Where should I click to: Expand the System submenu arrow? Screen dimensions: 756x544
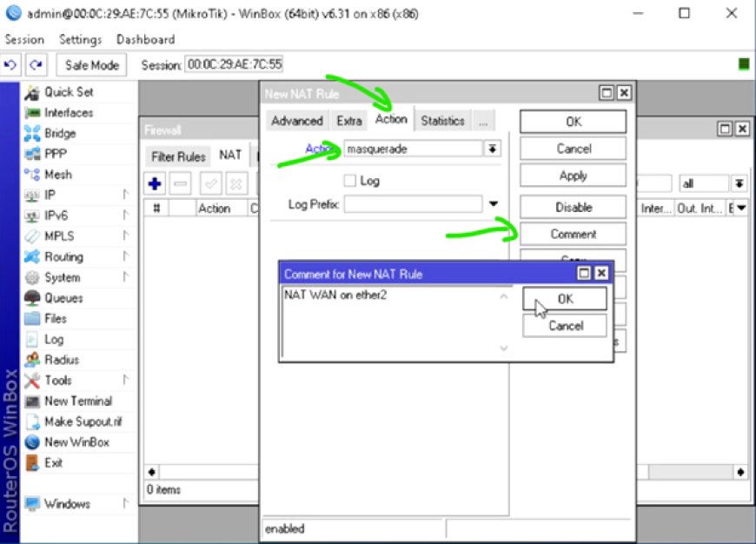coord(126,277)
